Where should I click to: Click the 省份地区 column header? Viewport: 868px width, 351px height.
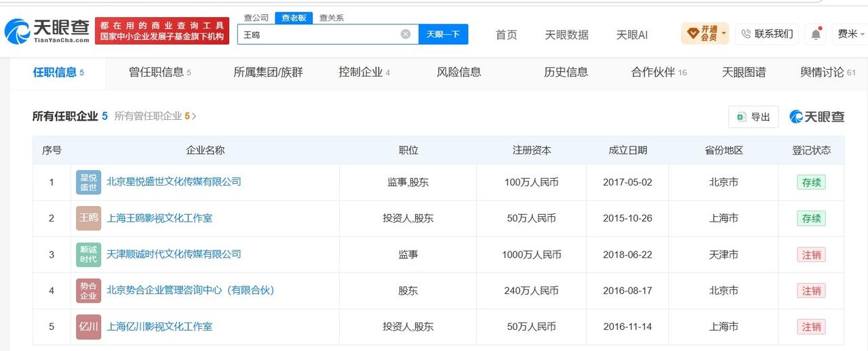click(724, 150)
